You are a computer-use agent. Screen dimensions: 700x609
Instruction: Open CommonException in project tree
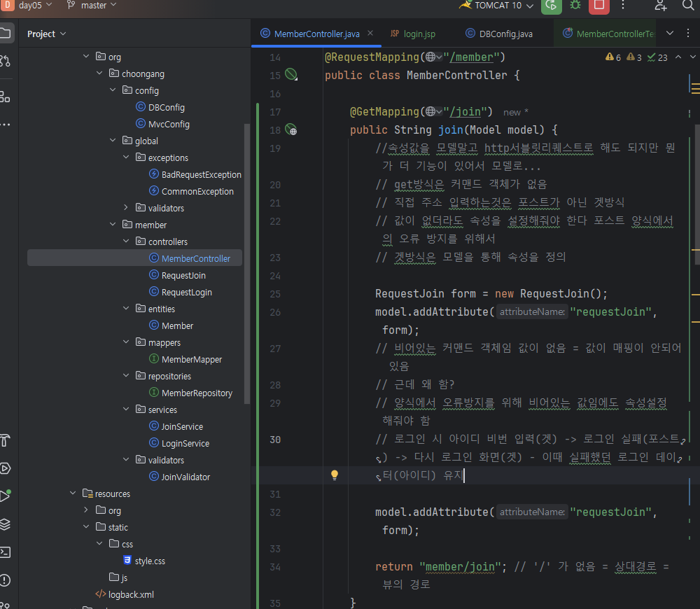click(191, 191)
